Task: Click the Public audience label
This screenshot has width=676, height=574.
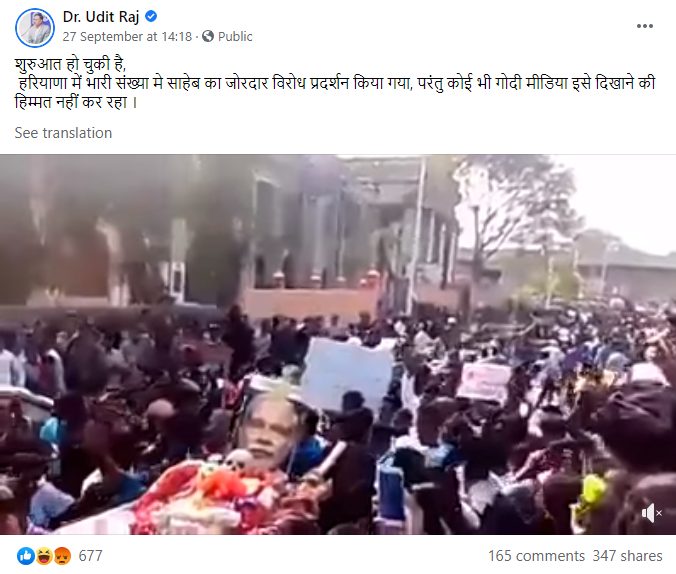Action: point(235,37)
